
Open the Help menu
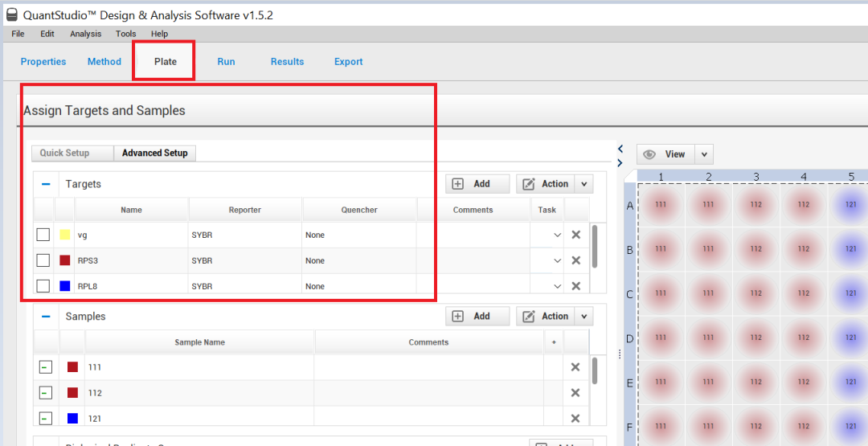tap(159, 34)
